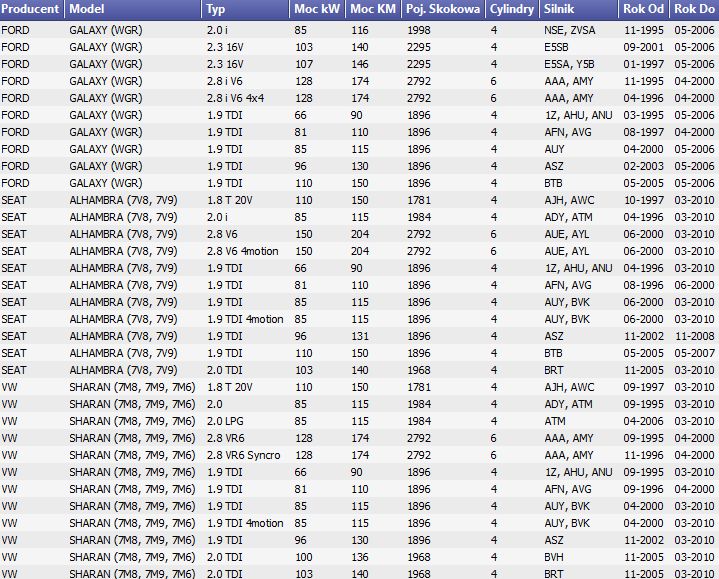Select the VW Sharan engine cell BVH
The image size is (719, 579).
point(554,557)
